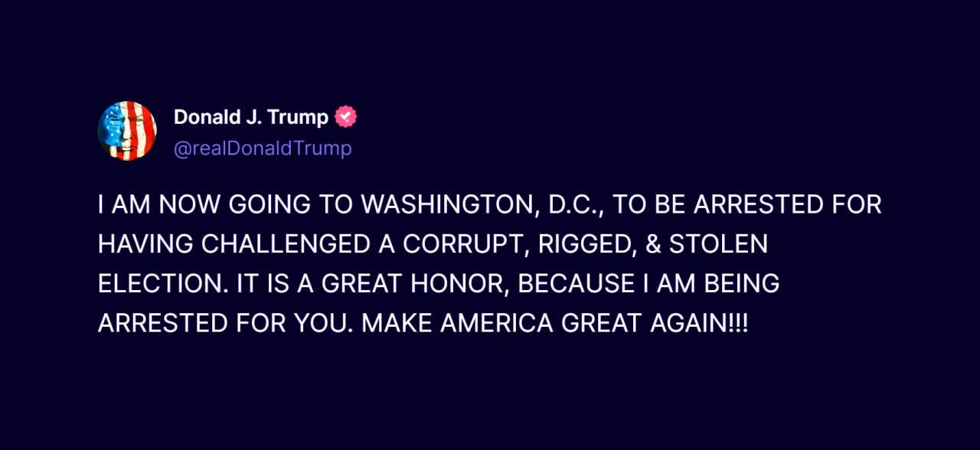Click the word STOLEN in the post
This screenshot has height=450, width=980.
pyautogui.click(x=718, y=244)
